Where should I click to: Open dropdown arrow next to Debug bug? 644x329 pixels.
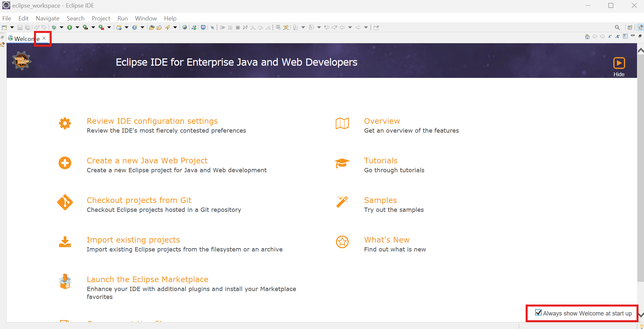tap(61, 27)
